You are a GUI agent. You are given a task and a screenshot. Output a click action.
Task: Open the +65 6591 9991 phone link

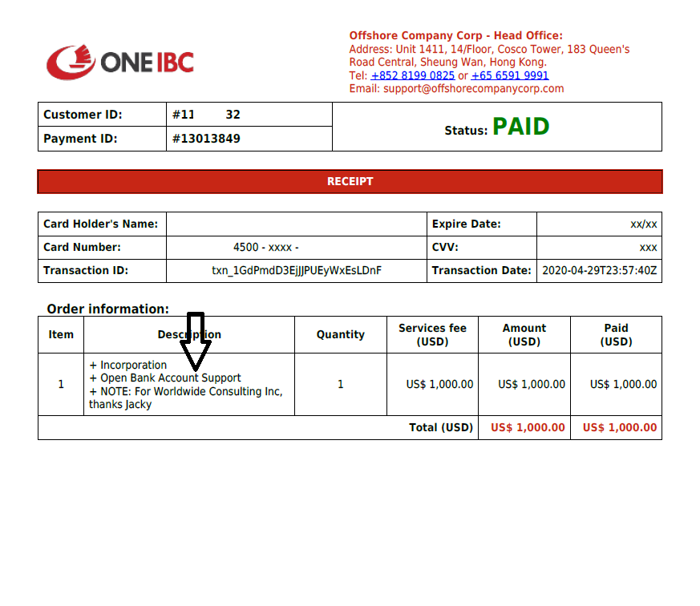pyautogui.click(x=510, y=75)
